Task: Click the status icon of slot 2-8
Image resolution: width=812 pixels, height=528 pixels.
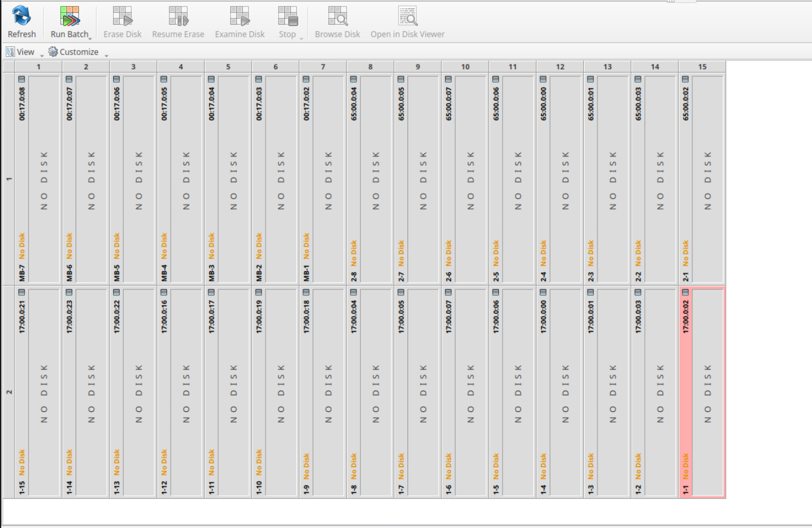Action: point(354,79)
